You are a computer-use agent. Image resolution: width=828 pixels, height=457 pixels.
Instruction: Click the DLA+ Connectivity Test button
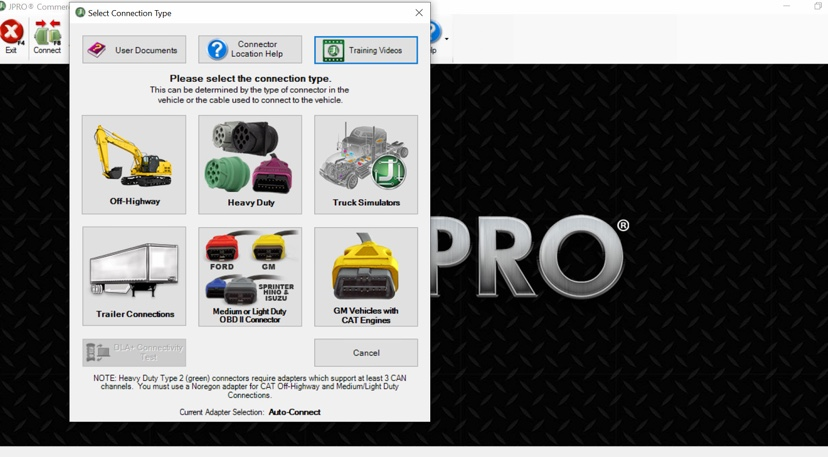click(x=134, y=352)
